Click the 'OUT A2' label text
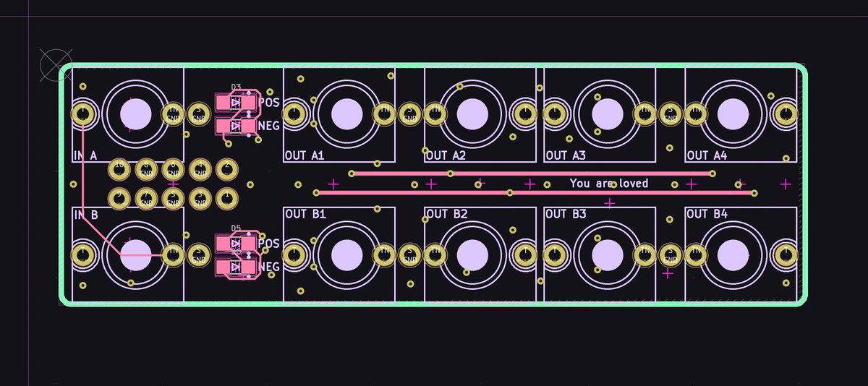 pyautogui.click(x=446, y=155)
